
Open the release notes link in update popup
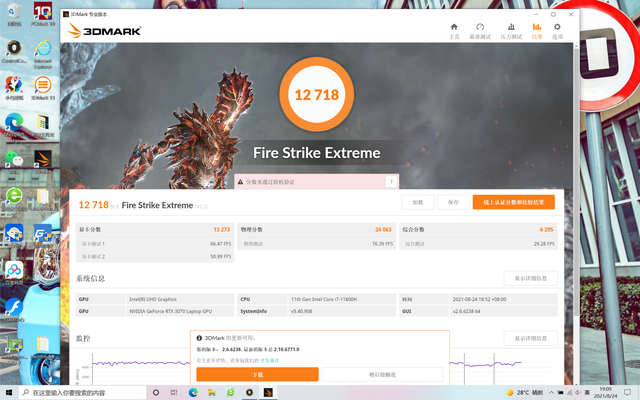pos(269,360)
